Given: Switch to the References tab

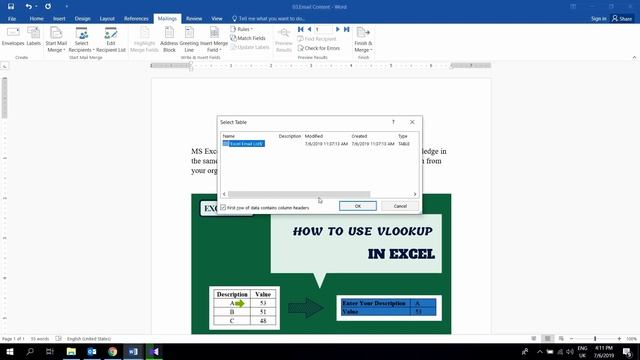Looking at the screenshot, I should click(136, 18).
